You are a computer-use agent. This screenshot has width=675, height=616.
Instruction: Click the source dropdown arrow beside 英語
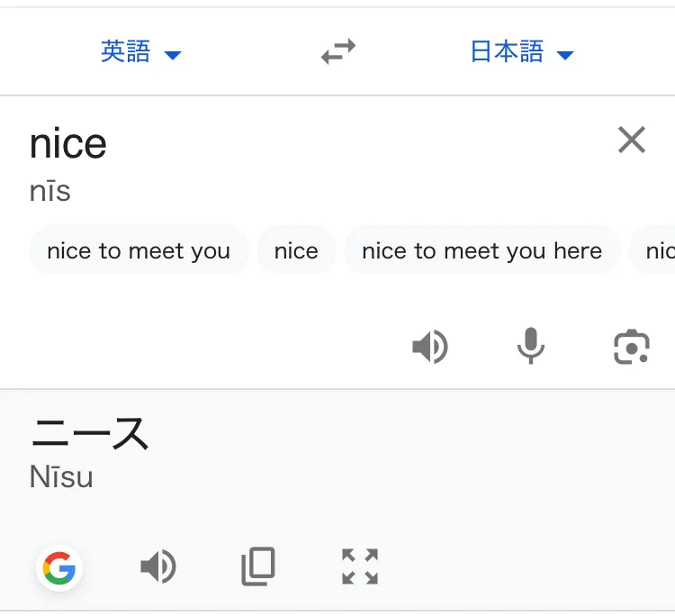coord(173,55)
